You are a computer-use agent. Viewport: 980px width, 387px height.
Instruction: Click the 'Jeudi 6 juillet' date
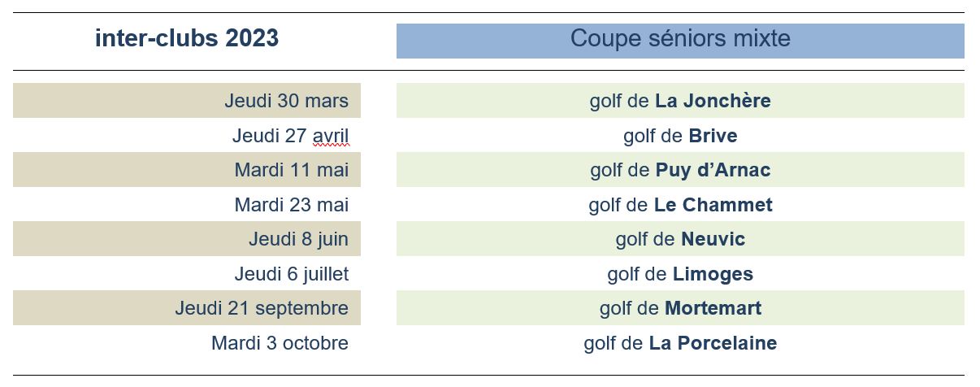292,274
